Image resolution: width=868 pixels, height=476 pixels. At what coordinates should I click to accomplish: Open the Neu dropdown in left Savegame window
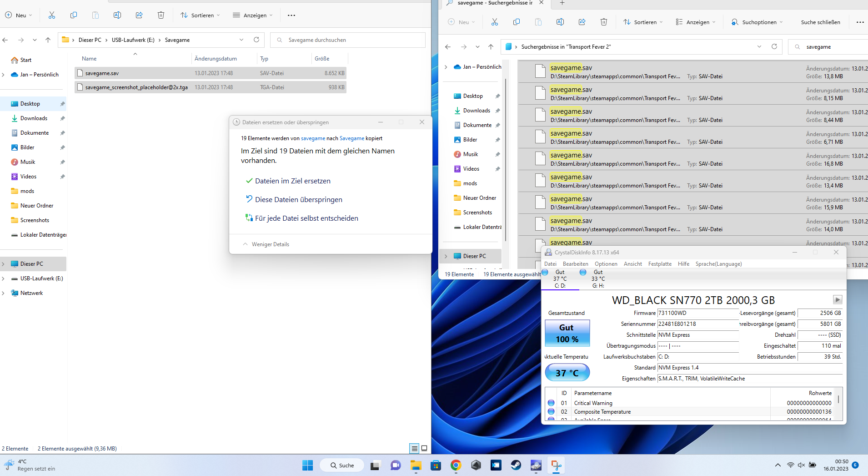point(19,15)
